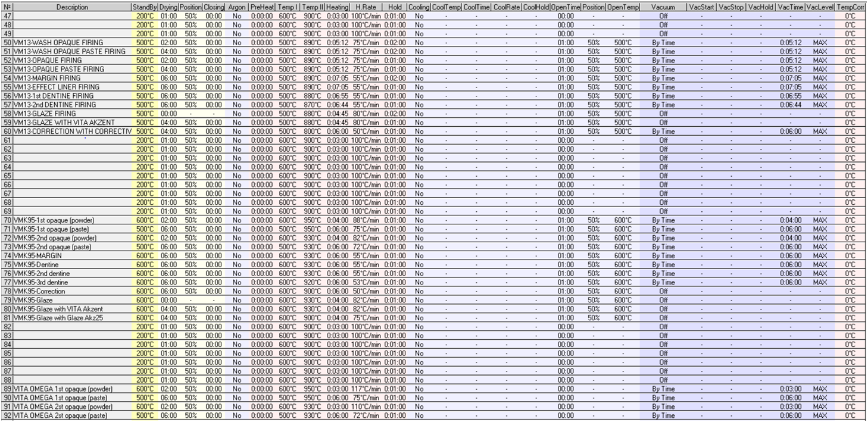This screenshot has width=868, height=422.
Task: Click the H.Rate column header
Action: [x=366, y=7]
